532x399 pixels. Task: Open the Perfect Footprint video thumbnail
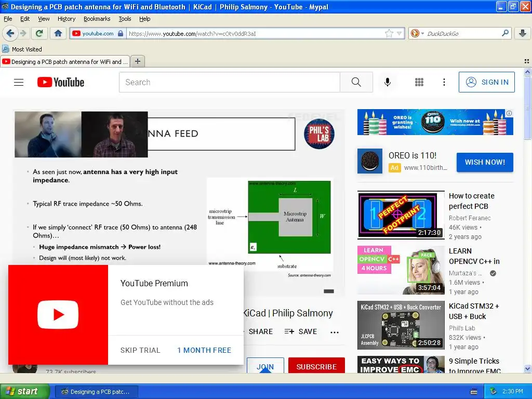(x=401, y=215)
